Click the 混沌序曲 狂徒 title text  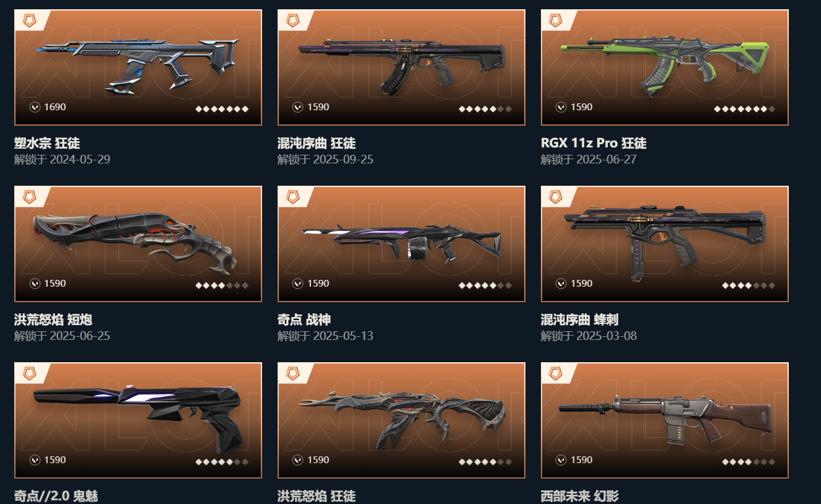pyautogui.click(x=317, y=143)
